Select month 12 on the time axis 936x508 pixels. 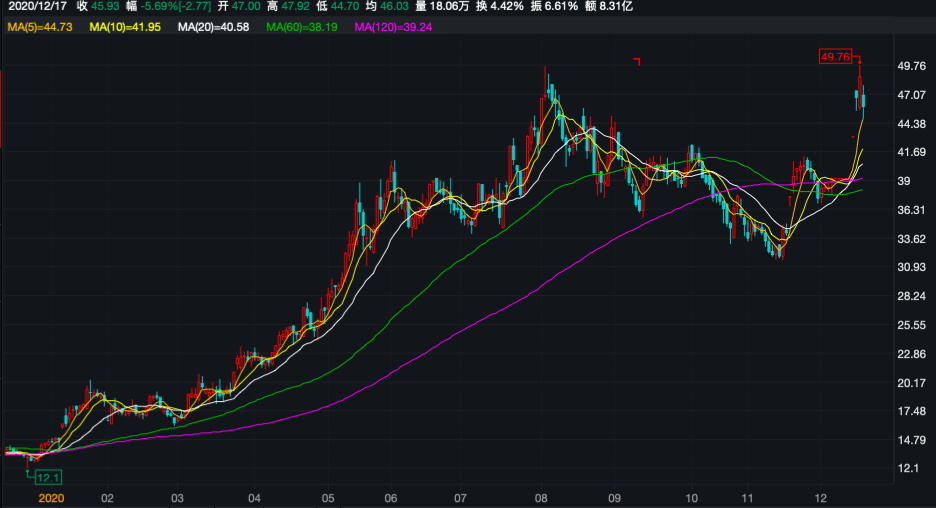click(819, 497)
